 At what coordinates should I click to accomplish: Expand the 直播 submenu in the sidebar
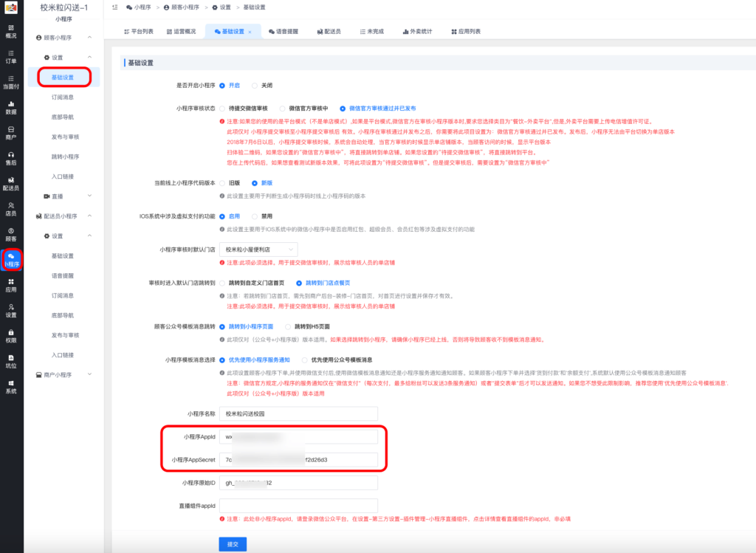(x=90, y=196)
